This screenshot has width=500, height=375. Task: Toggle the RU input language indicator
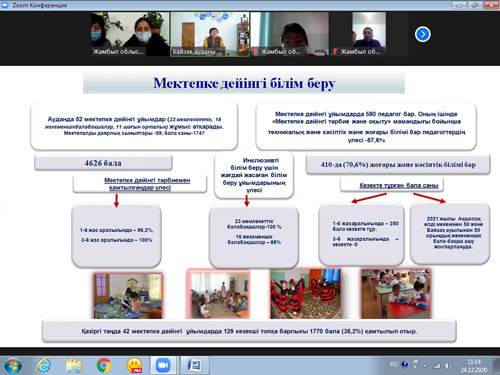pyautogui.click(x=394, y=364)
